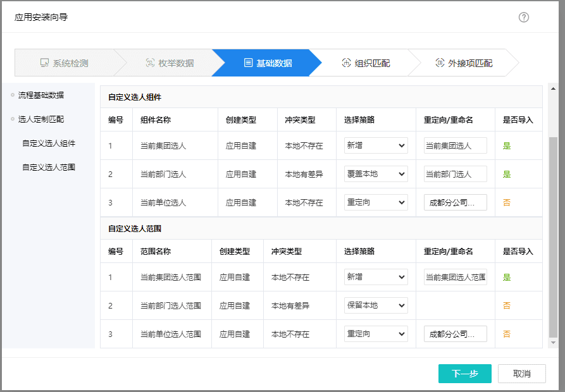Click redirect field of 当前单位选人 component
Screen dimensions: 565x392
click(456, 202)
